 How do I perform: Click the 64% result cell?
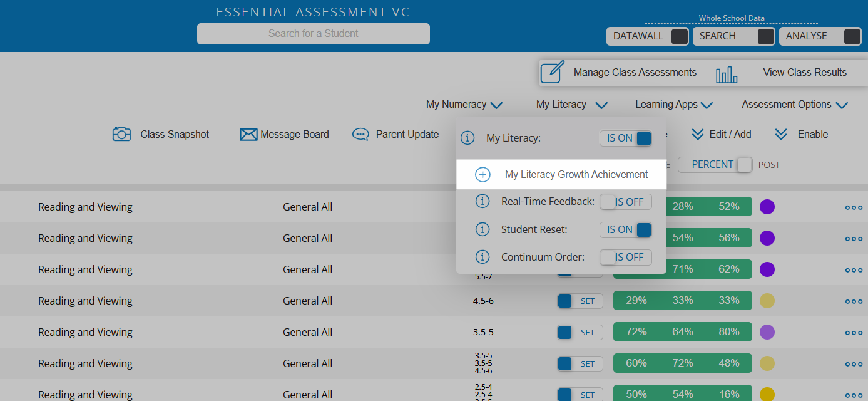tap(683, 332)
